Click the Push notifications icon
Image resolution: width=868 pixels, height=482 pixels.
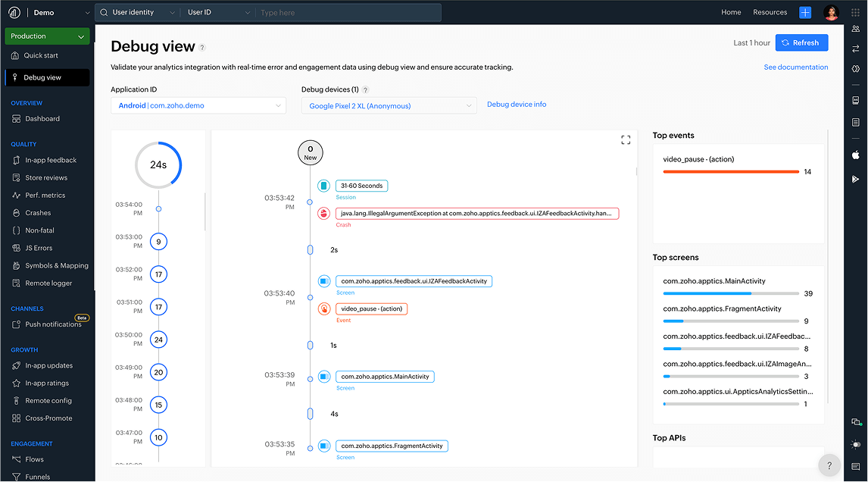point(16,324)
